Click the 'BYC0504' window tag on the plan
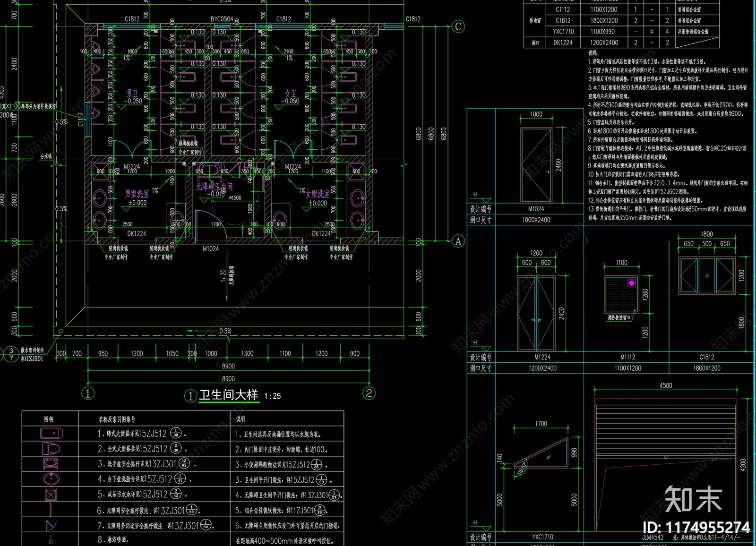 (x=222, y=19)
